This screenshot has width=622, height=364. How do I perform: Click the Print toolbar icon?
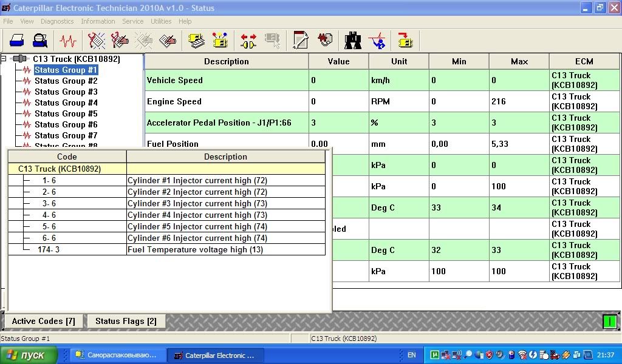pyautogui.click(x=16, y=41)
